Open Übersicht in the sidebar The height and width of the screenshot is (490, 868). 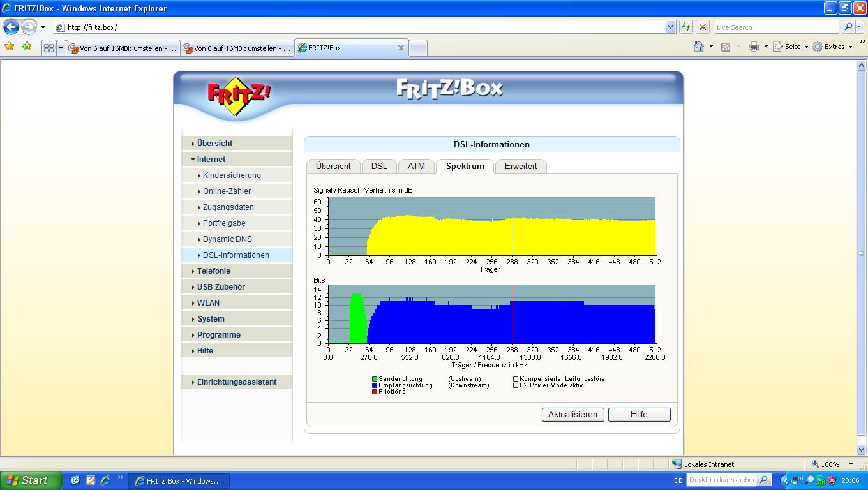237,144
